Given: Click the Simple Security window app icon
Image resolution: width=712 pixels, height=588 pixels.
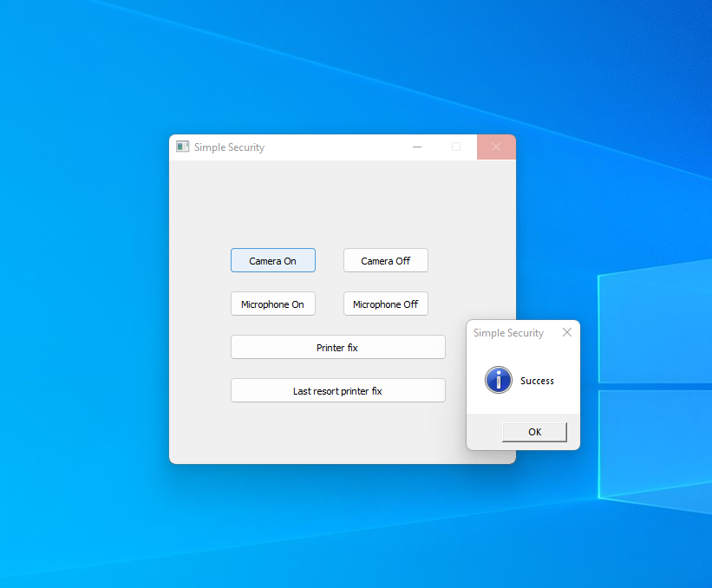Looking at the screenshot, I should 182,147.
